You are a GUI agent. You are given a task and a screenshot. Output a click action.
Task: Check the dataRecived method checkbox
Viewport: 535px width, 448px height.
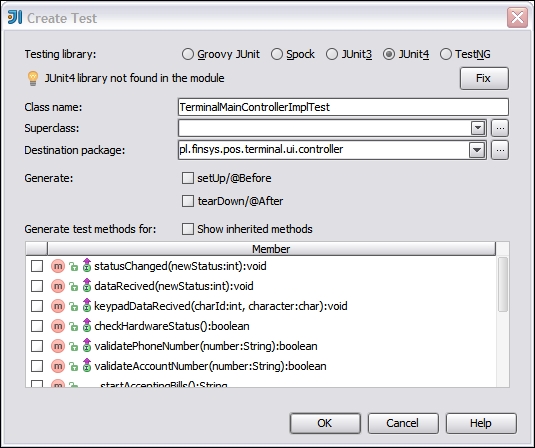pos(37,286)
